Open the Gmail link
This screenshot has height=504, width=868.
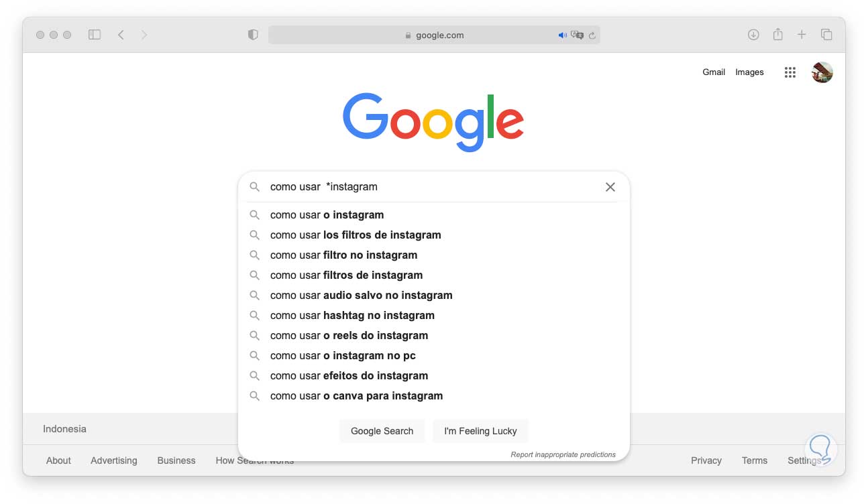tap(714, 72)
